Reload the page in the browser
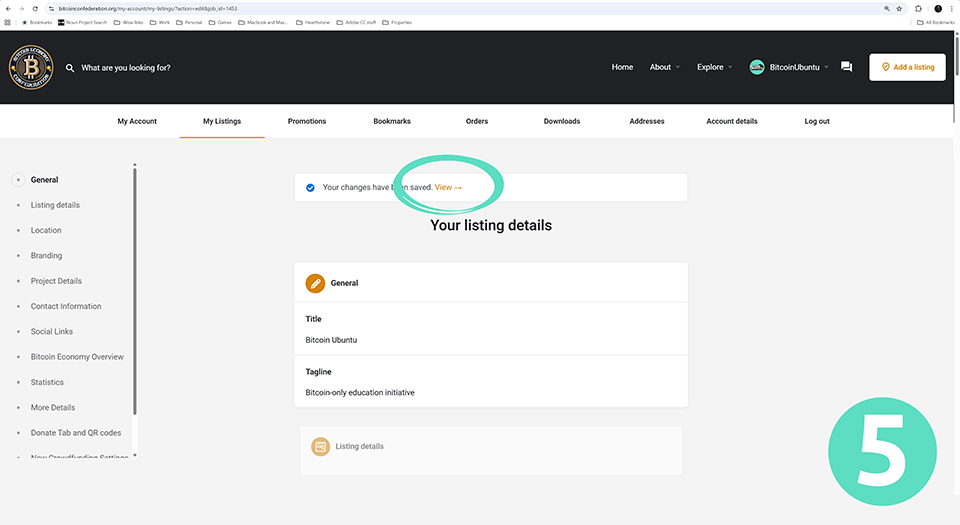Viewport: 960px width, 525px height. [x=36, y=8]
